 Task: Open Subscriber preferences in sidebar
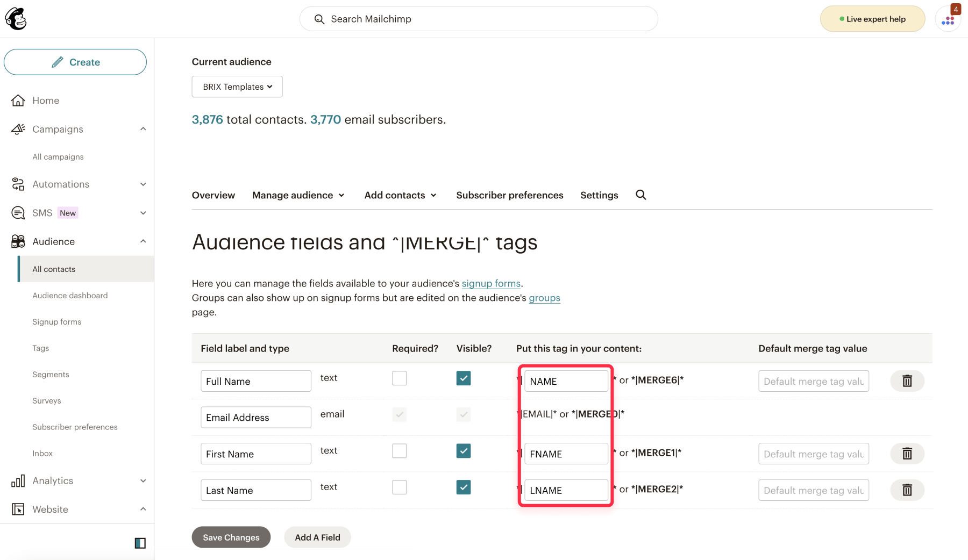[x=75, y=427]
